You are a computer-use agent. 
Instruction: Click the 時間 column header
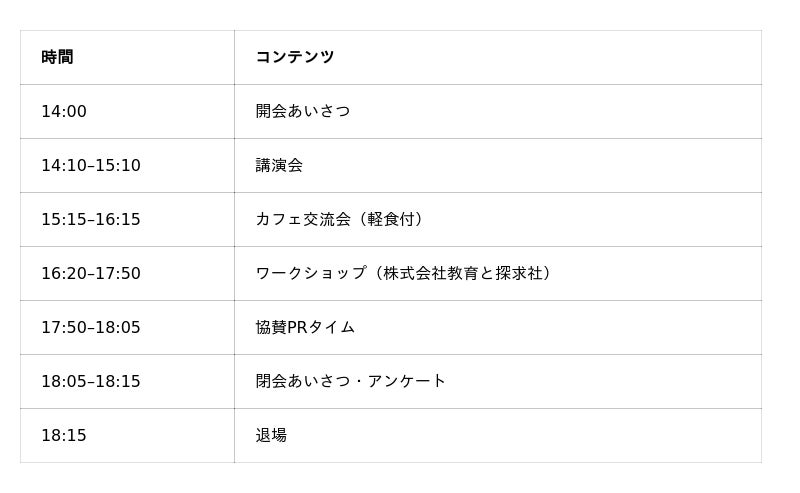coord(127,57)
